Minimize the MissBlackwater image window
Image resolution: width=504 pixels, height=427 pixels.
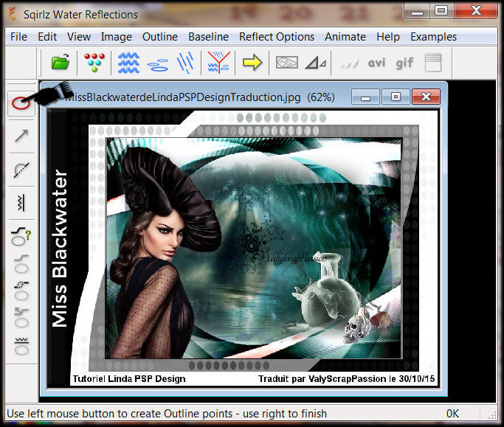click(365, 97)
